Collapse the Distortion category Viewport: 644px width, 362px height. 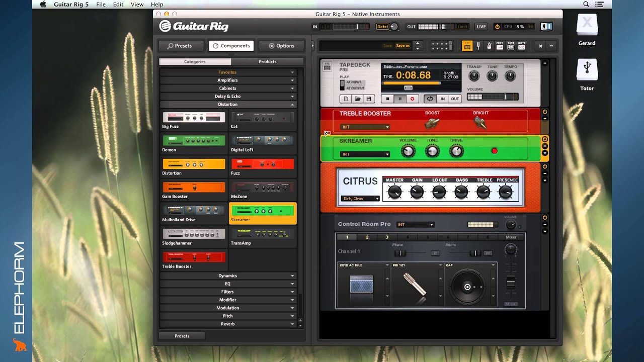(x=228, y=105)
